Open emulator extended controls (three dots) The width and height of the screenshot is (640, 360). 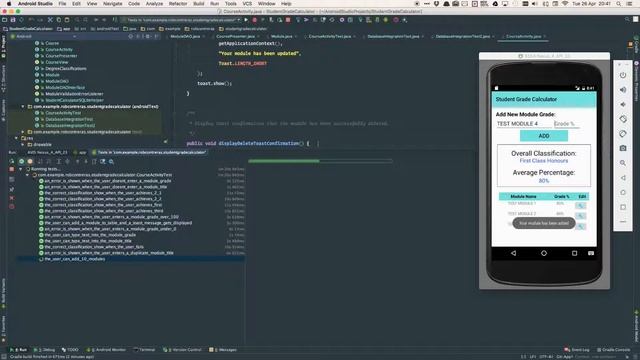(623, 222)
